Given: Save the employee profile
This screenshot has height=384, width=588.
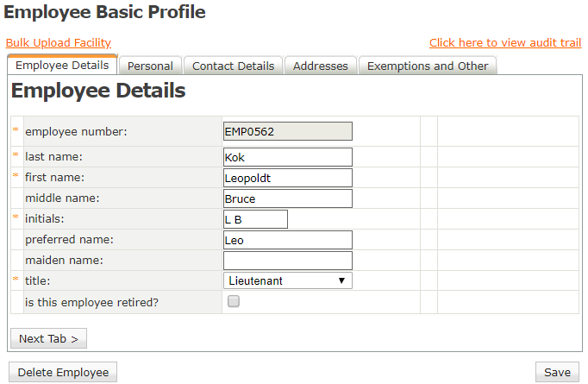Looking at the screenshot, I should coord(557,373).
